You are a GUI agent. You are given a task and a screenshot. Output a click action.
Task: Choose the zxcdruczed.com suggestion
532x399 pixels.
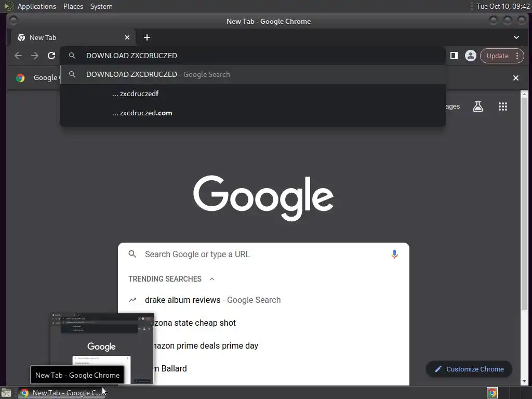(x=253, y=113)
